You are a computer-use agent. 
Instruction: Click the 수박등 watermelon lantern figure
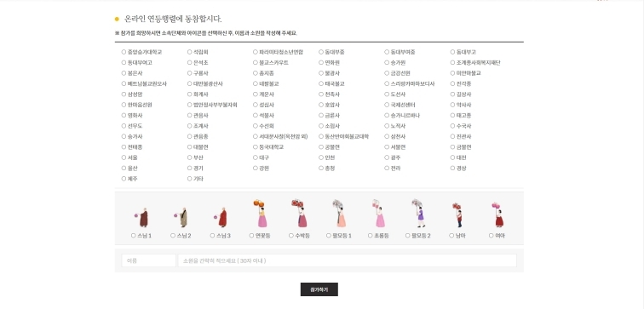[x=300, y=214]
